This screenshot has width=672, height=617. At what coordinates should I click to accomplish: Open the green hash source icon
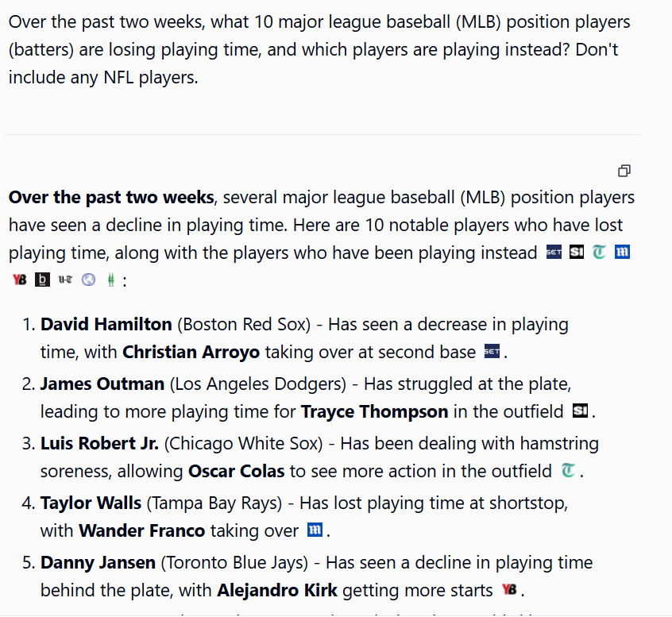pyautogui.click(x=111, y=280)
